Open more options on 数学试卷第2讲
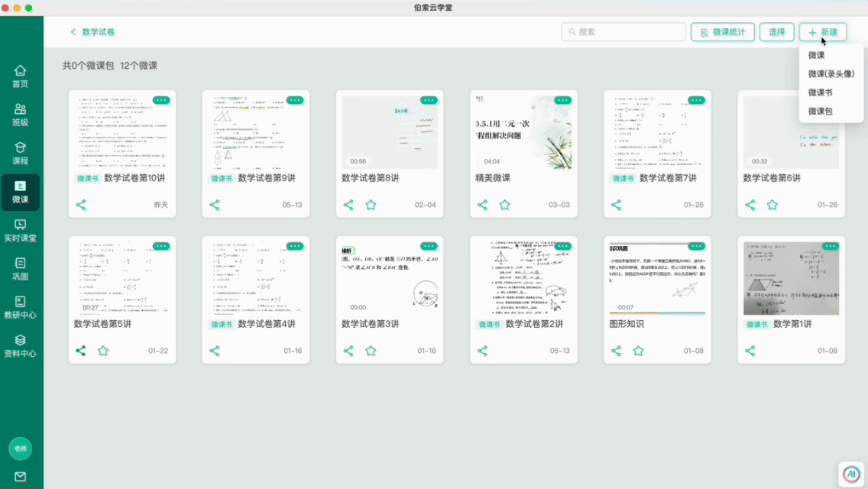The height and width of the screenshot is (489, 868). tap(563, 246)
